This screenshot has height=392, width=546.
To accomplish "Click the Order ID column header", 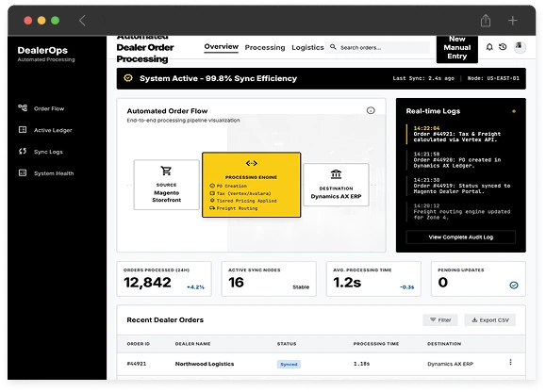I will (x=139, y=344).
